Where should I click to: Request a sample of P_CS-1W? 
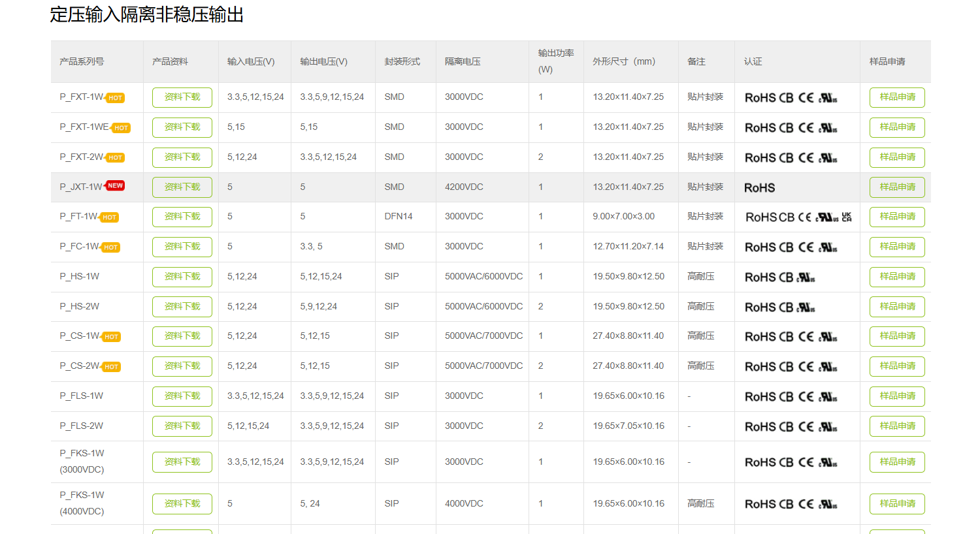coord(897,336)
